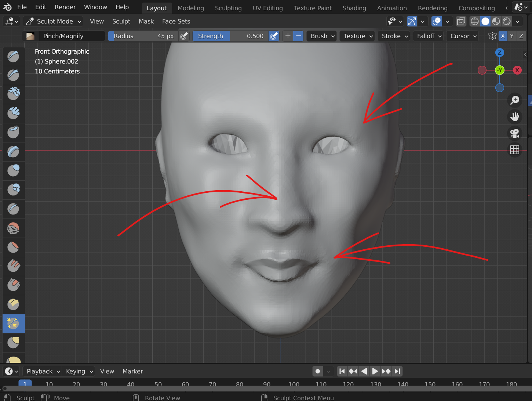Click the pan view hand icon
Screen dimensions: 532x401
(515, 117)
